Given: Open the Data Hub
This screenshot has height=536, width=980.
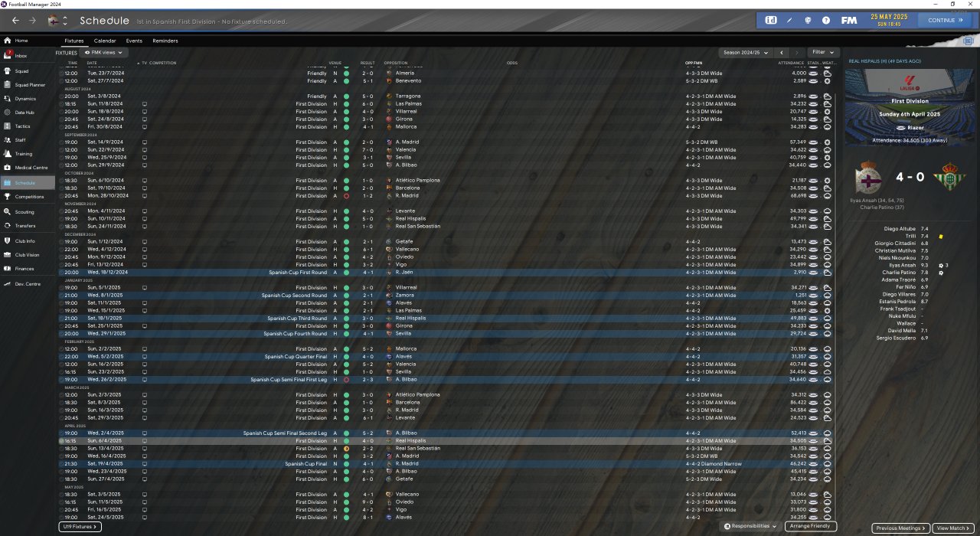Looking at the screenshot, I should pyautogui.click(x=24, y=113).
